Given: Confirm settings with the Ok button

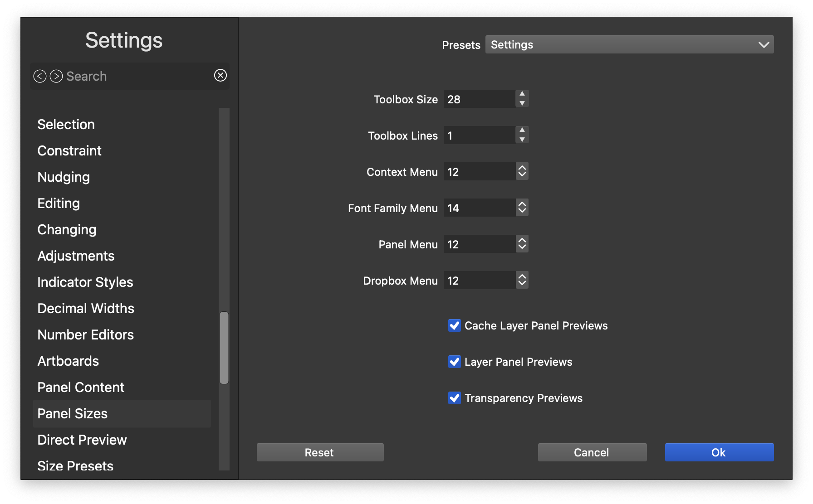Looking at the screenshot, I should click(x=719, y=452).
